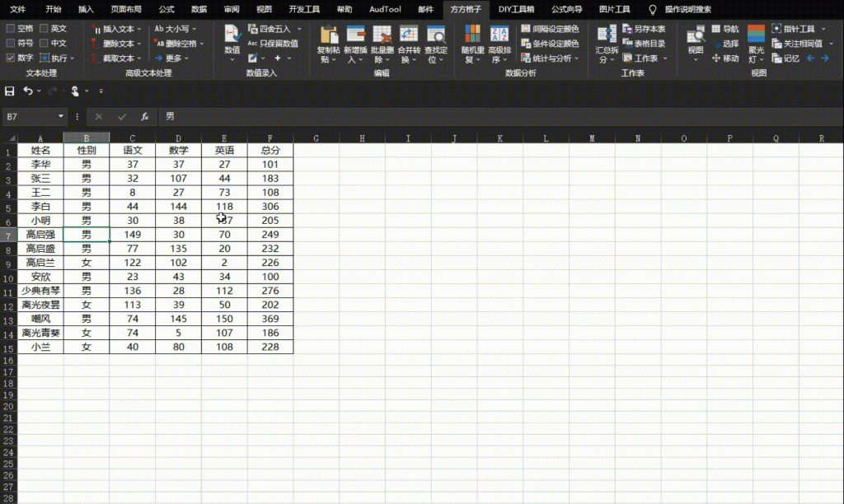Screen dimensions: 844x504
Task: Click the save icon in quick access toolbar
Action: click(10, 91)
